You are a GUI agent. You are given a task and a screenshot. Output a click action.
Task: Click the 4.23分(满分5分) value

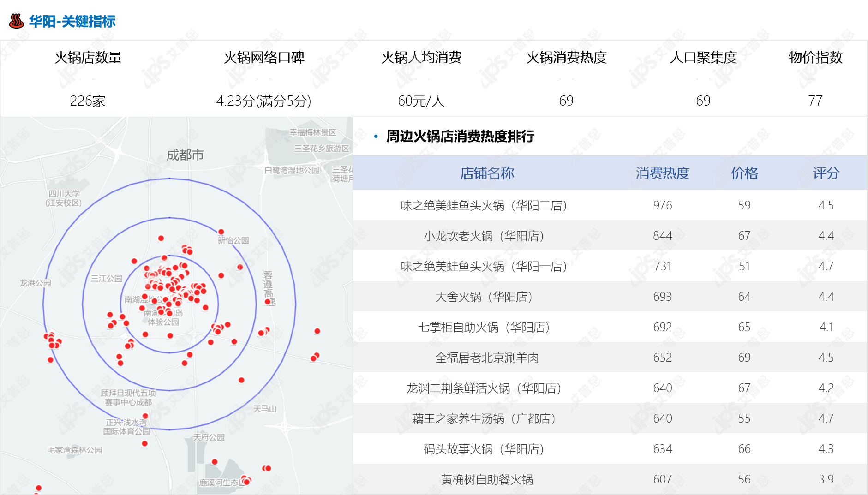click(264, 101)
